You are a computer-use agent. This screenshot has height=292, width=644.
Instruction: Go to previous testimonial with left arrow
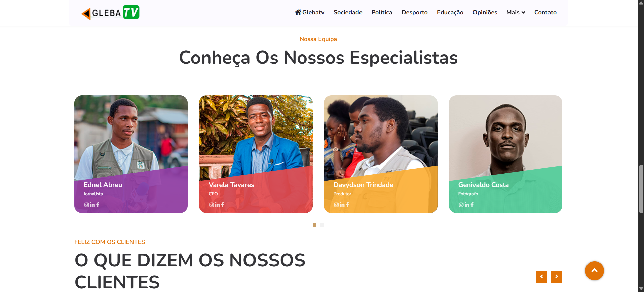(x=541, y=277)
